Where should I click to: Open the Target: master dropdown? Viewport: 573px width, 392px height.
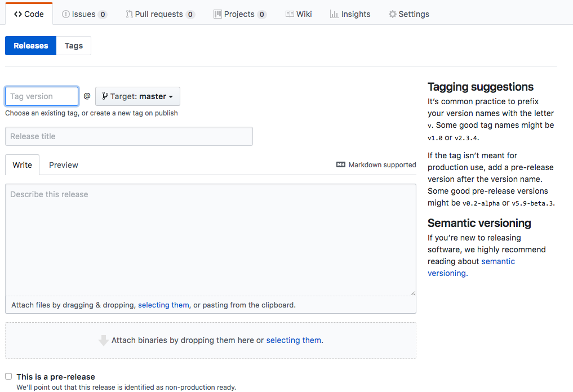(138, 96)
